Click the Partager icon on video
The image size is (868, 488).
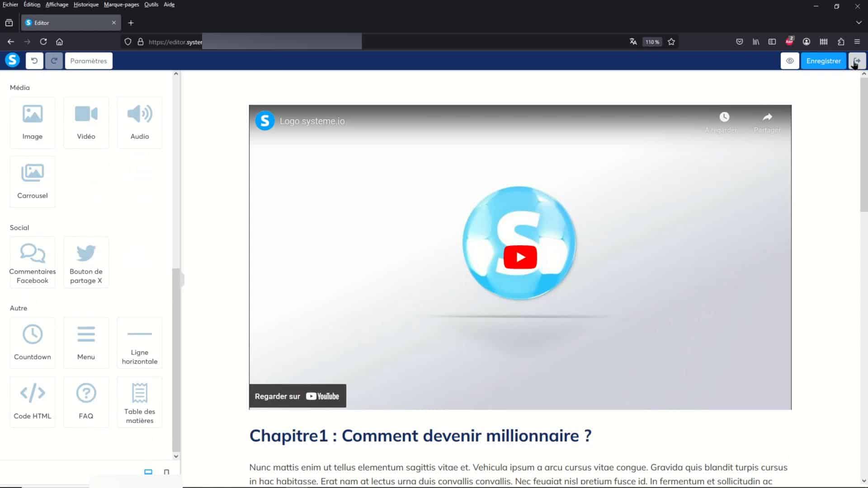pos(767,117)
